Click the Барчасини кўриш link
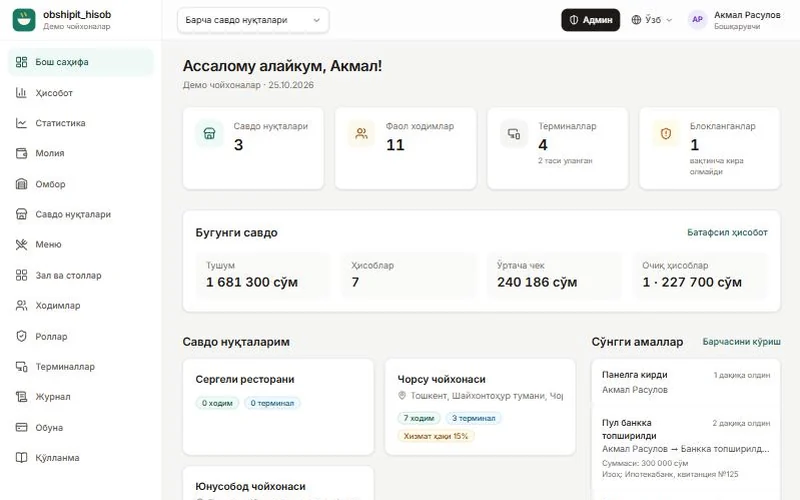 pos(741,341)
